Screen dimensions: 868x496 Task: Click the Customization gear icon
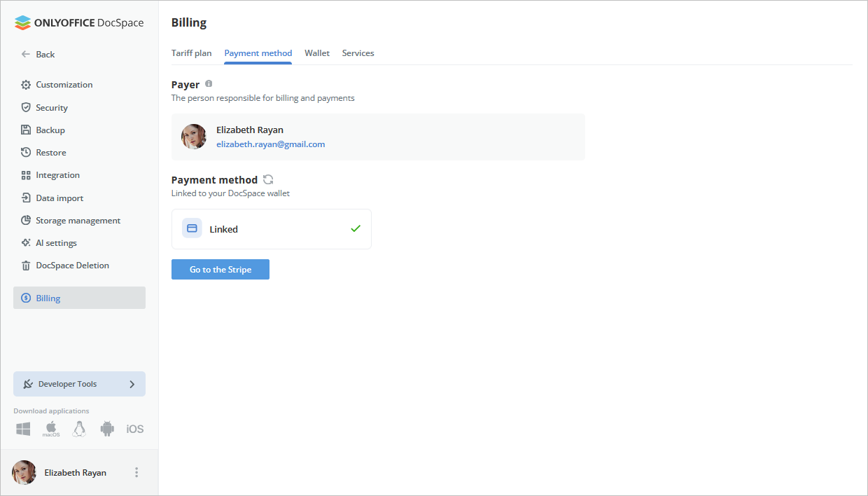point(26,85)
